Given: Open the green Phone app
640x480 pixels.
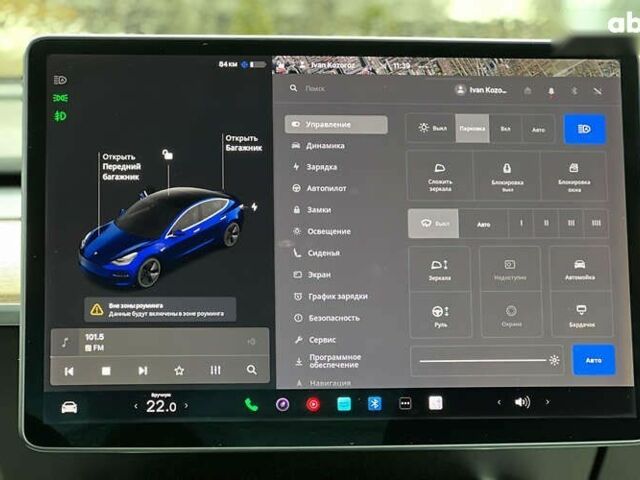Looking at the screenshot, I should click(251, 404).
